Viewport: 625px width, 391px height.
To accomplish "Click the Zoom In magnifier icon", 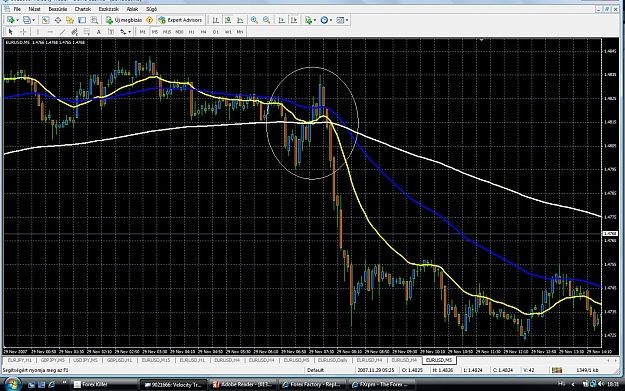I will pyautogui.click(x=254, y=20).
